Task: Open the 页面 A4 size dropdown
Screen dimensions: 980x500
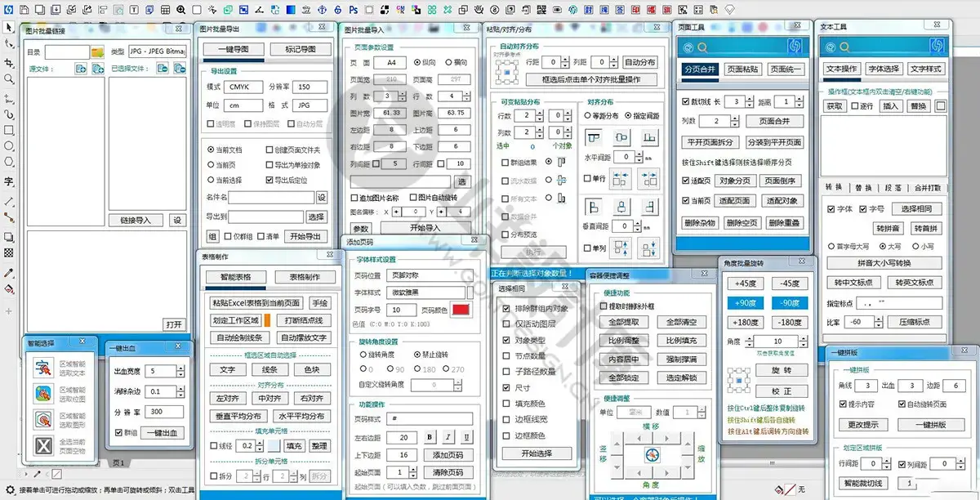Action: [390, 63]
